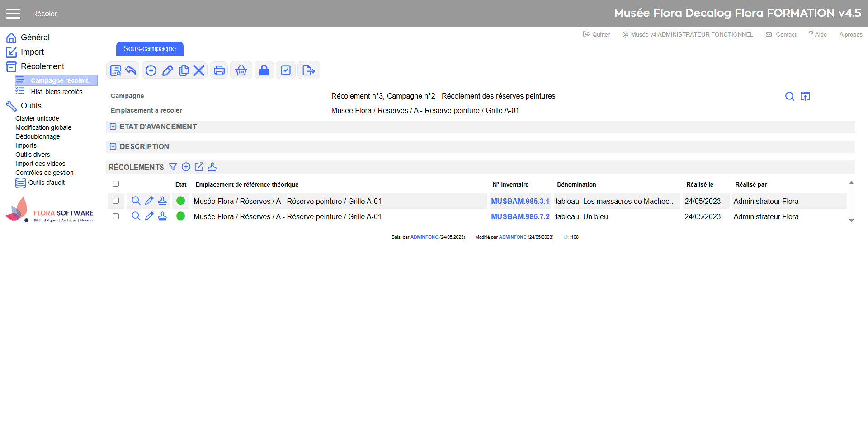Viewport: 868px width, 427px height.
Task: Expand the ETAT D'AVANCEMENT section
Action: click(x=113, y=127)
